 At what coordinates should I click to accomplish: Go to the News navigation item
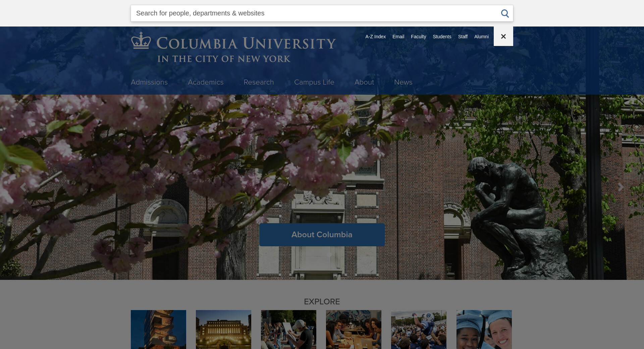coord(403,82)
